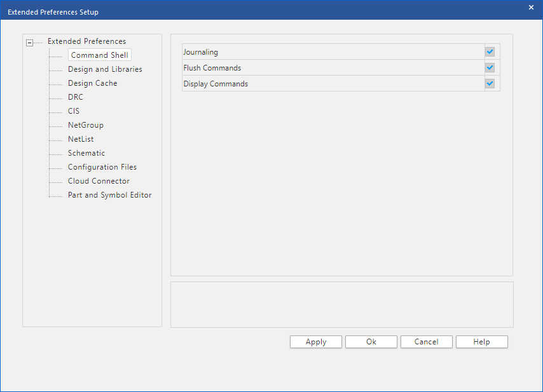Disable the Display Commands checkbox
The image size is (543, 392).
click(x=490, y=84)
